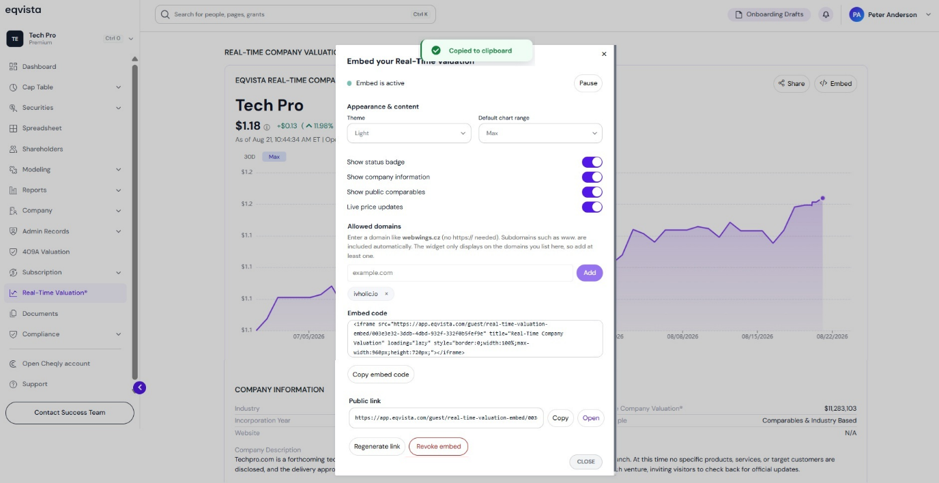Image resolution: width=939 pixels, height=483 pixels.
Task: Collapse sidebar with purple arrow button
Action: (140, 388)
